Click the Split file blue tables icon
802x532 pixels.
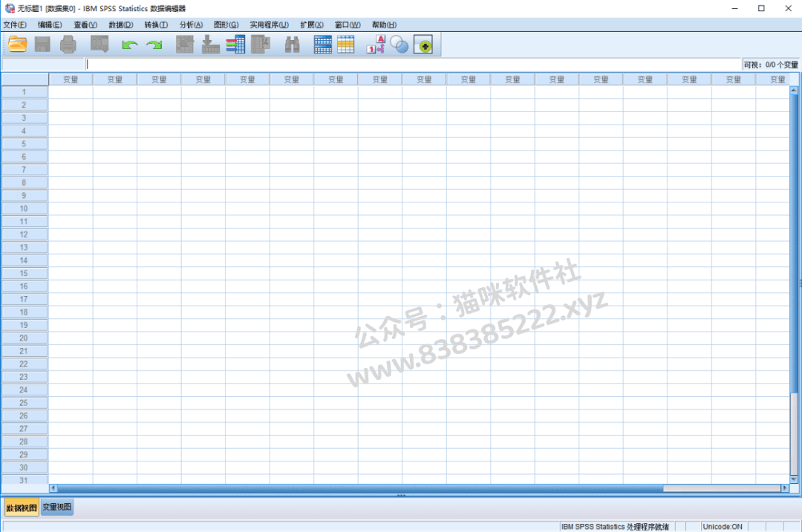pyautogui.click(x=323, y=45)
